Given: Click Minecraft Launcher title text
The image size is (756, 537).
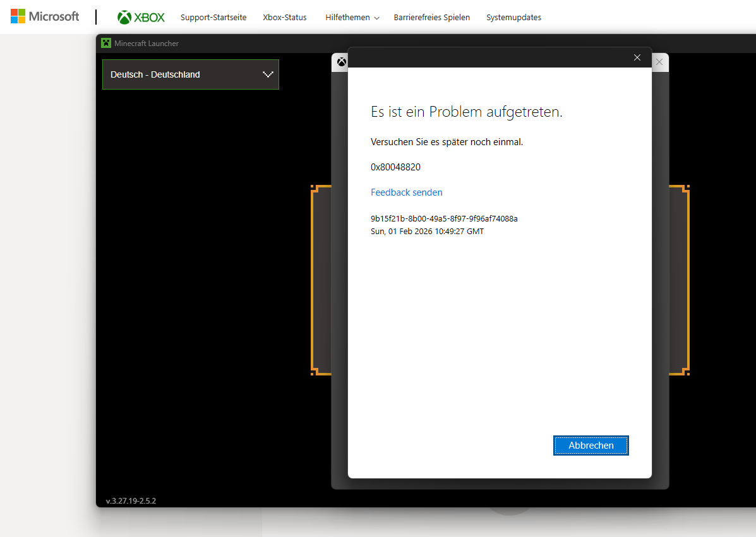Looking at the screenshot, I should point(146,44).
